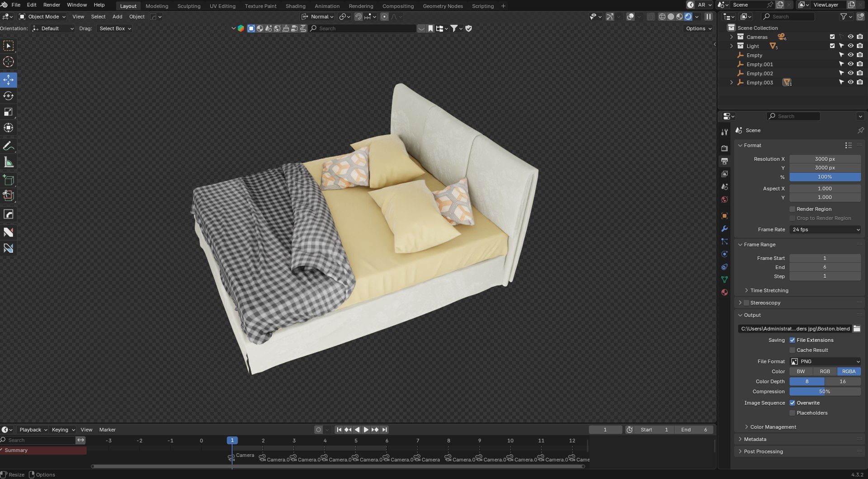Screen dimensions: 868x479
Task: Select the Annotate pencil tool
Action: [8, 146]
